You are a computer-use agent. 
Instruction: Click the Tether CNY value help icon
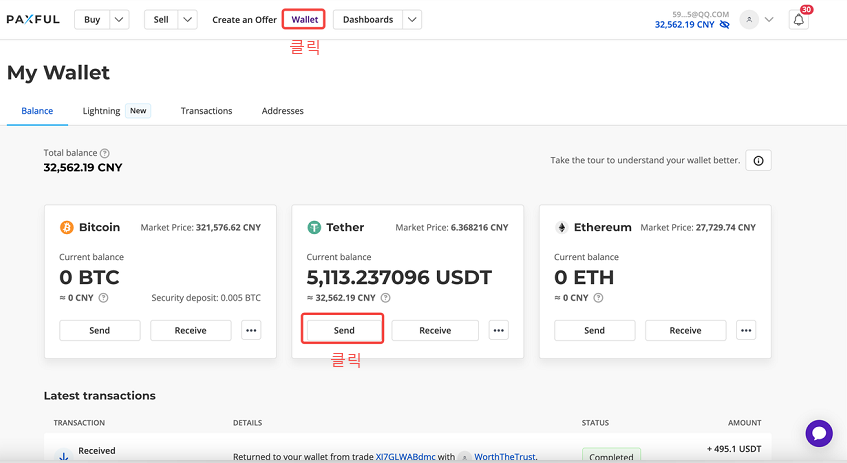pos(385,298)
